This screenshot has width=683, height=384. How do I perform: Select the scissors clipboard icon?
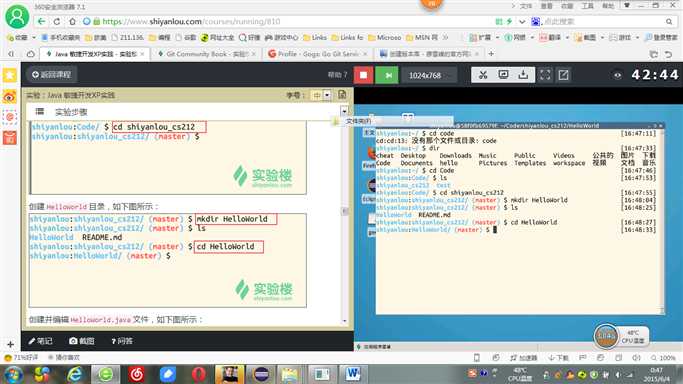pos(483,75)
